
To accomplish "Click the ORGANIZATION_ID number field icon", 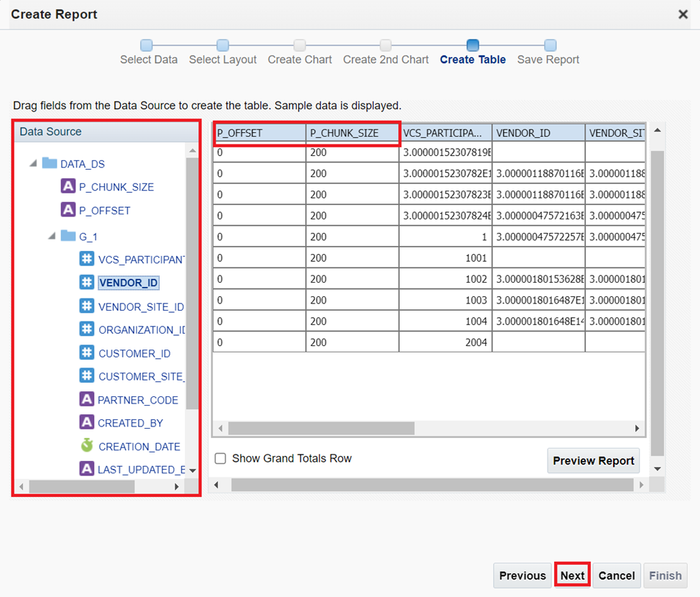I will pos(87,329).
